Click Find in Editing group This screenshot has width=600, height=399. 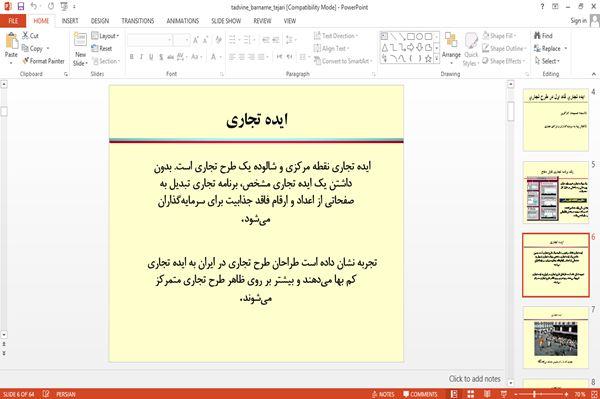point(543,36)
